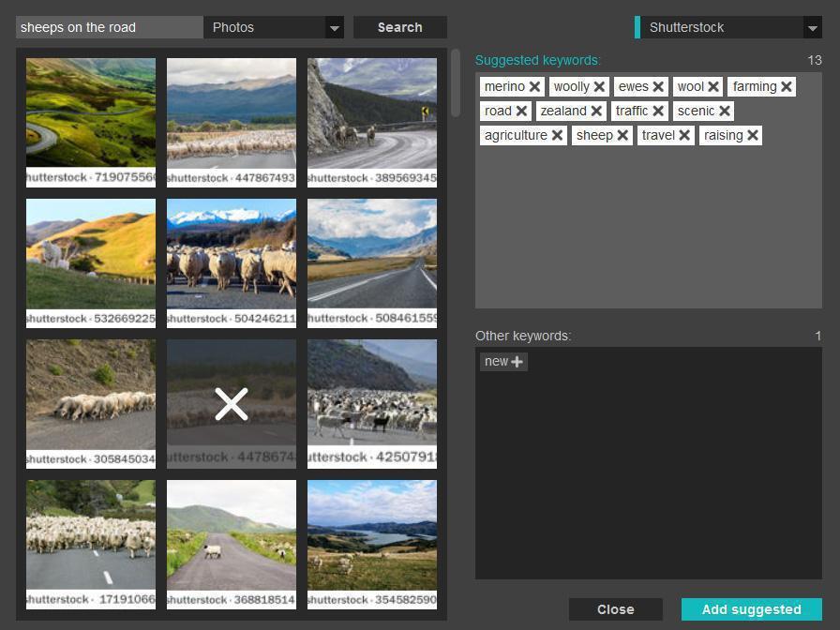
Task: Remove the "woolly" suggested keyword
Action: coord(601,86)
